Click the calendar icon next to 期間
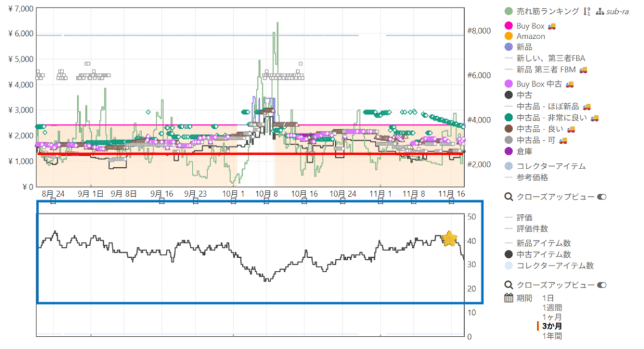The image size is (644, 349). coord(509,298)
